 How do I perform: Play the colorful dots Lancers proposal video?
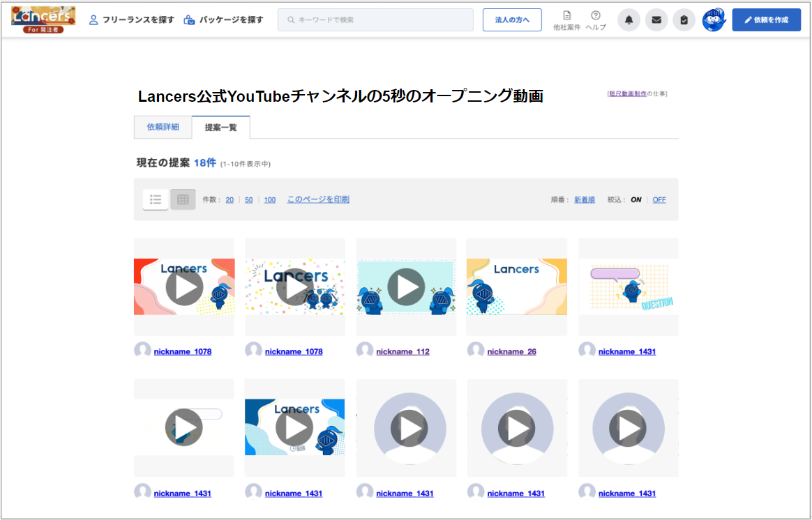[295, 286]
